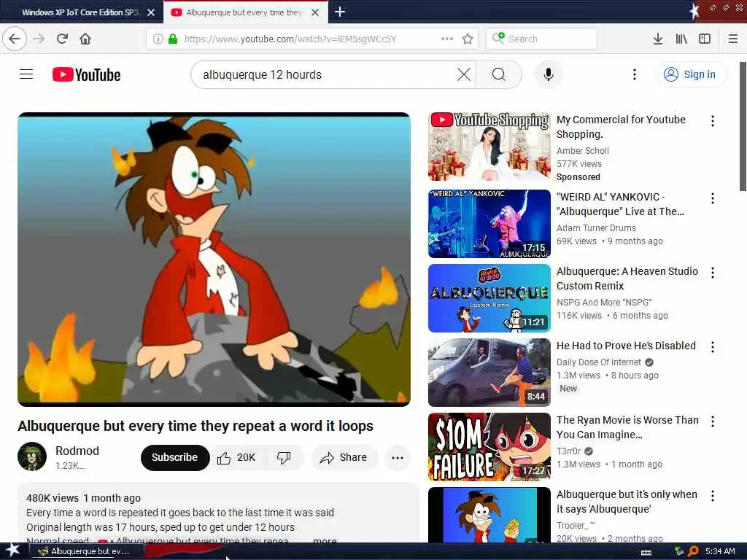Click the Sign in button
The image size is (747, 560).
691,74
